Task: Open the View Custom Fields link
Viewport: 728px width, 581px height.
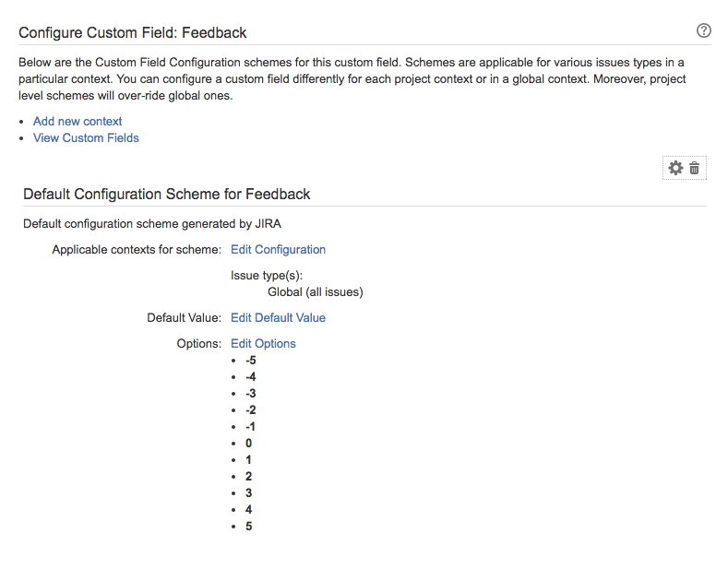Action: pos(86,137)
